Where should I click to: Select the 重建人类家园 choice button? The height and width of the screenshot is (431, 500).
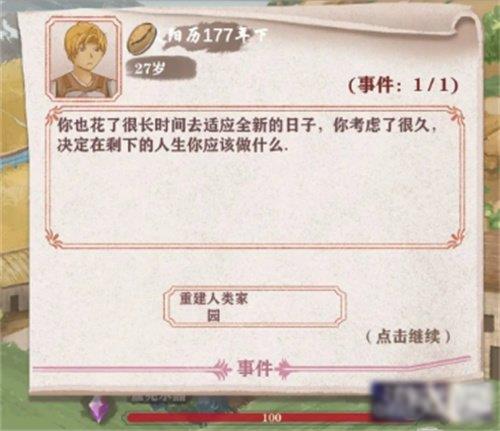(255, 307)
